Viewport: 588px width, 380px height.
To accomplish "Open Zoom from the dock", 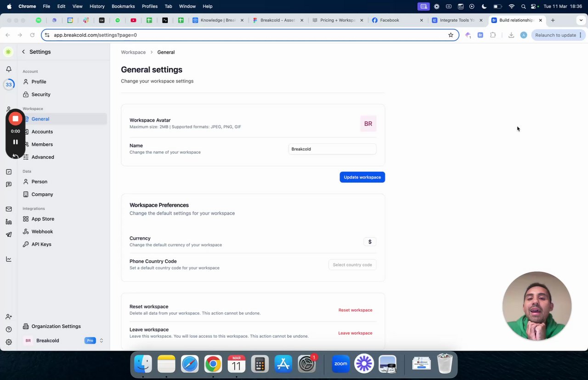I will (x=340, y=364).
